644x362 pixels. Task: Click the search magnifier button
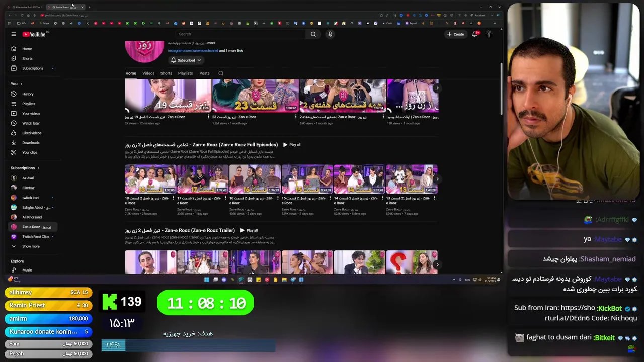[x=313, y=34]
